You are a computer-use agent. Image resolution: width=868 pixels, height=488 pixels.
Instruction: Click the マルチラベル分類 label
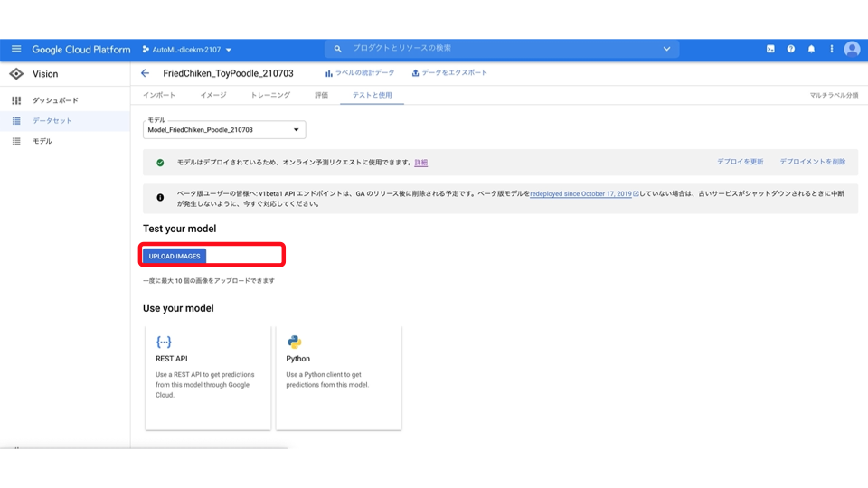tap(834, 95)
